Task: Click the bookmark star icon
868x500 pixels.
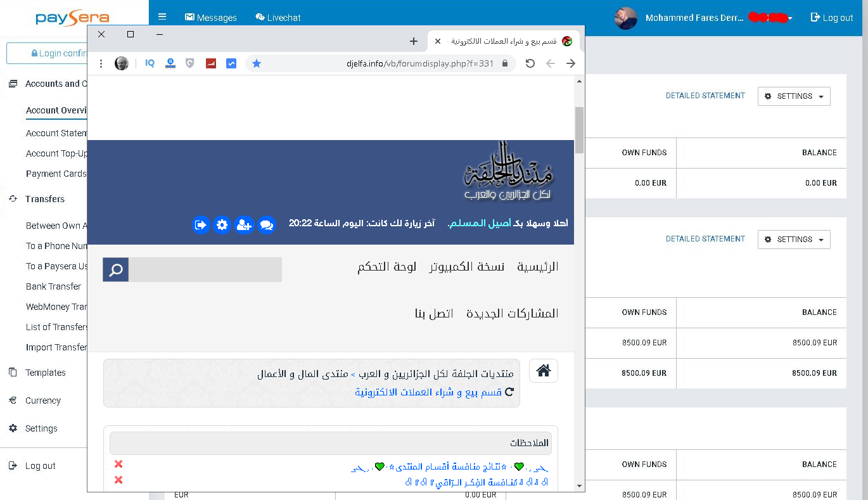Action: point(256,63)
